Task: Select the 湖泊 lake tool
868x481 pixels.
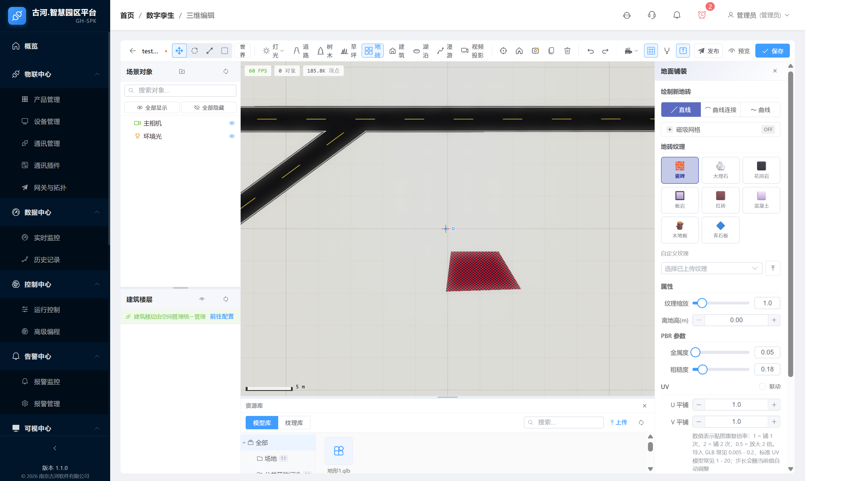Action: [x=421, y=51]
